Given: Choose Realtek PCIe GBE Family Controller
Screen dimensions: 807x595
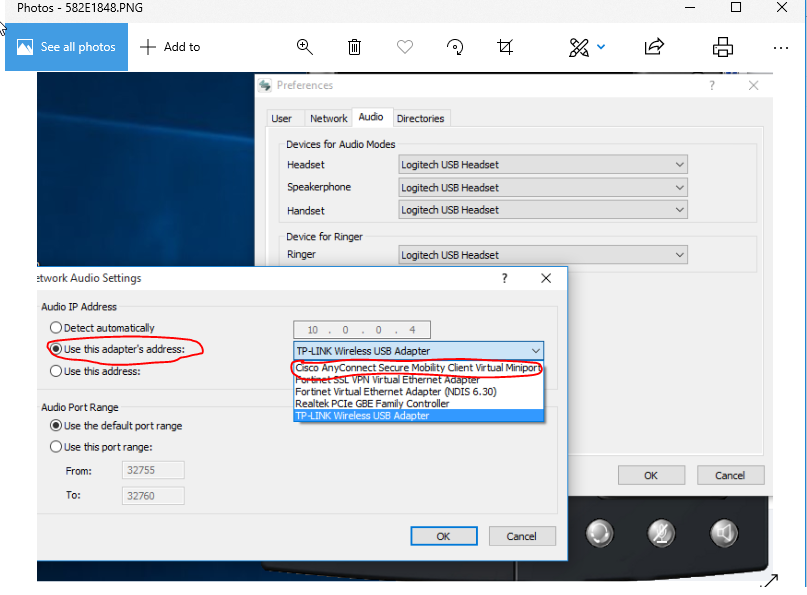Looking at the screenshot, I should (x=418, y=404).
